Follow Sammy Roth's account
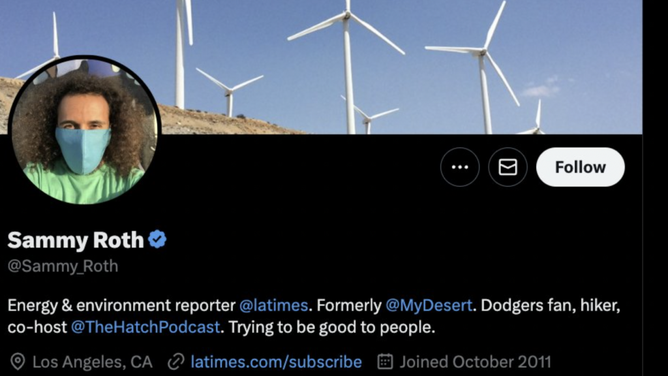668x376 pixels. (580, 167)
